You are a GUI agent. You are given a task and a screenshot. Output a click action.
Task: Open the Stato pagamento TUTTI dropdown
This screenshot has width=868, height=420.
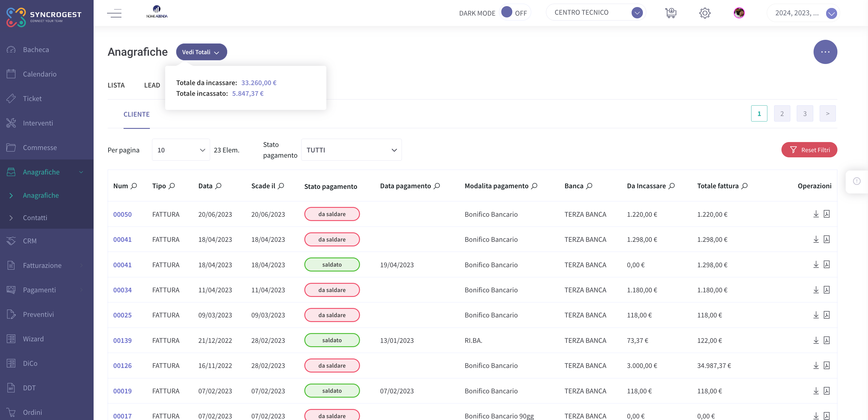pyautogui.click(x=351, y=150)
